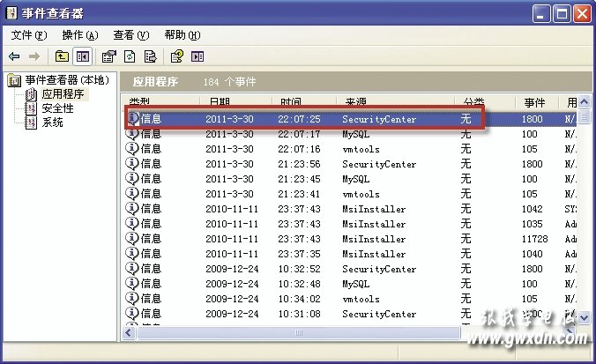Open the 帮助 menu

coord(182,35)
